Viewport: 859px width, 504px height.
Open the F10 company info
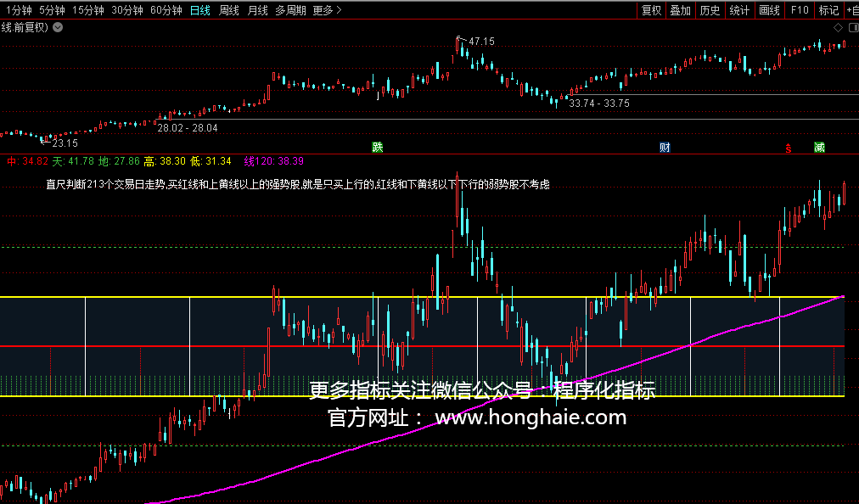click(799, 10)
